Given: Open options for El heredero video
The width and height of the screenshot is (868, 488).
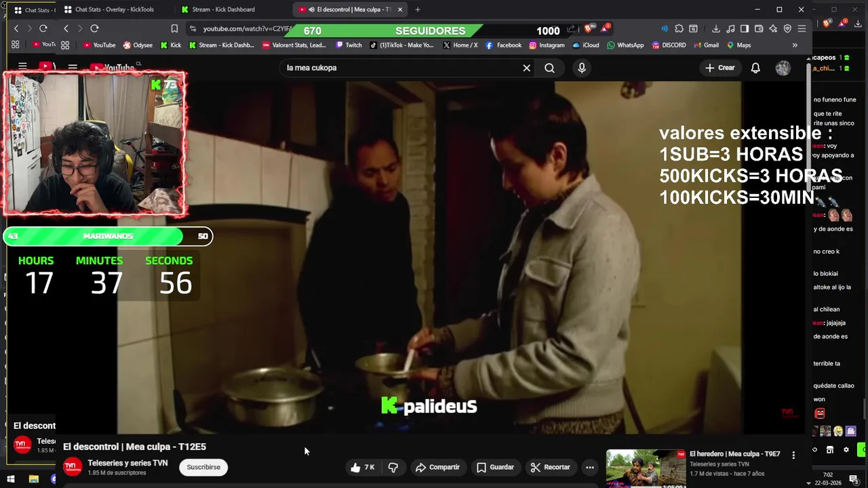Looking at the screenshot, I should tap(793, 455).
